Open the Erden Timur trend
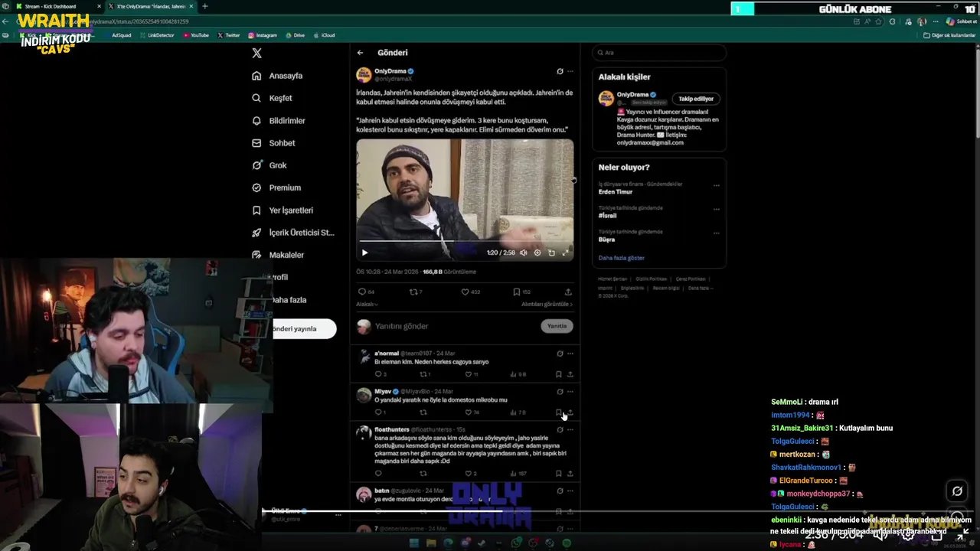The height and width of the screenshot is (551, 980). pyautogui.click(x=616, y=192)
